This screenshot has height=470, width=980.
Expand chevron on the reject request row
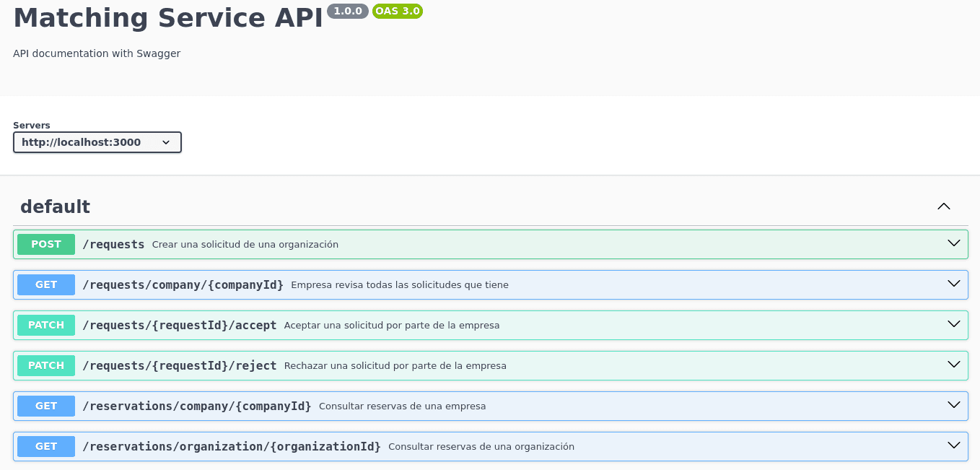tap(953, 365)
